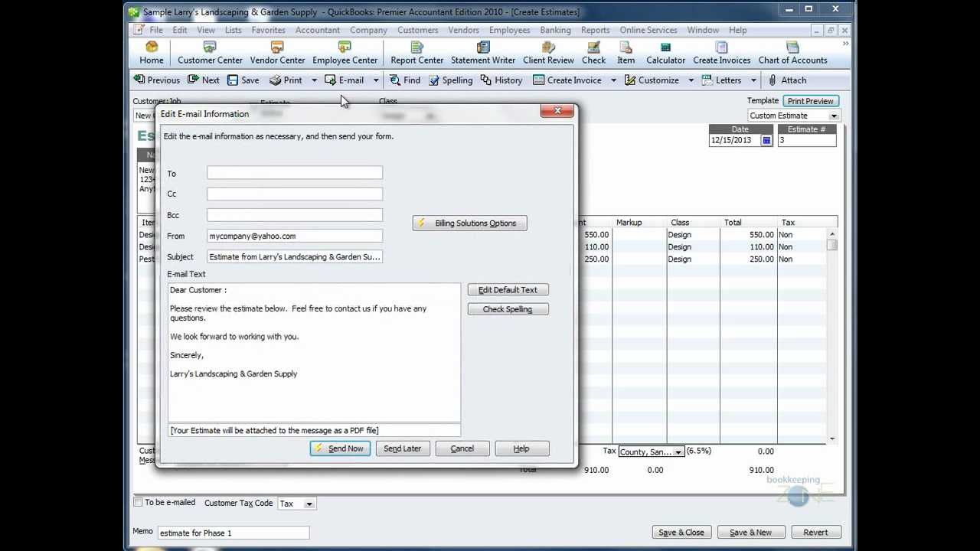Expand the Letters dropdown arrow
Image resolution: width=980 pixels, height=551 pixels.
[x=753, y=80]
